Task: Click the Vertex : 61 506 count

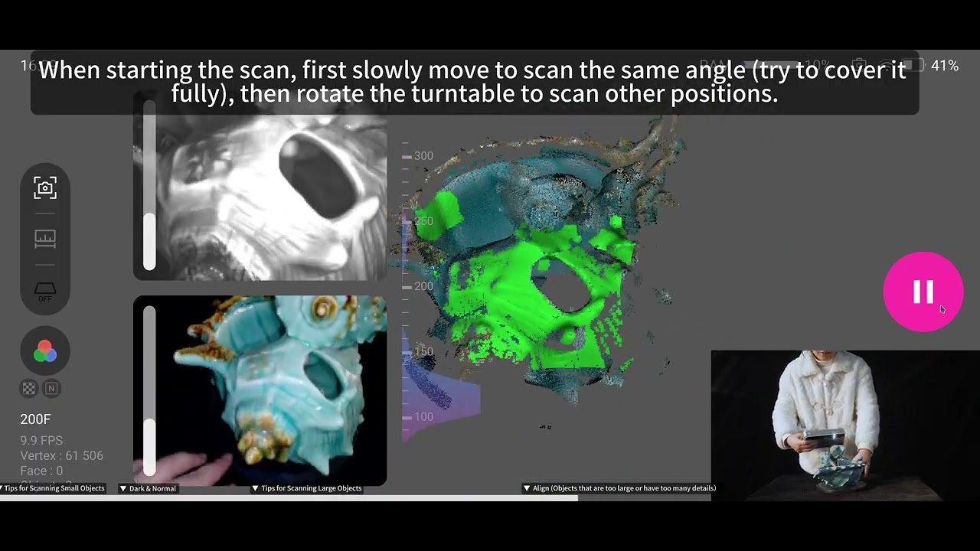Action: [x=61, y=456]
